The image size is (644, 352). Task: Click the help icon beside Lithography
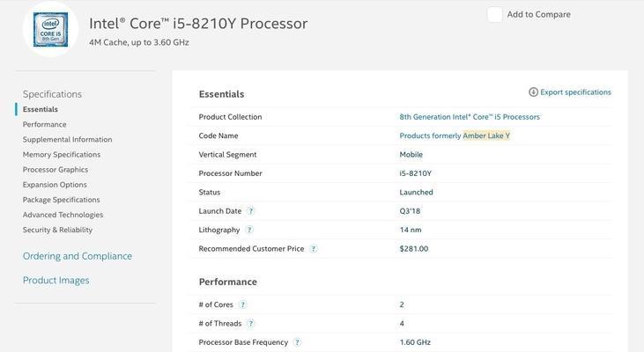[x=249, y=231]
